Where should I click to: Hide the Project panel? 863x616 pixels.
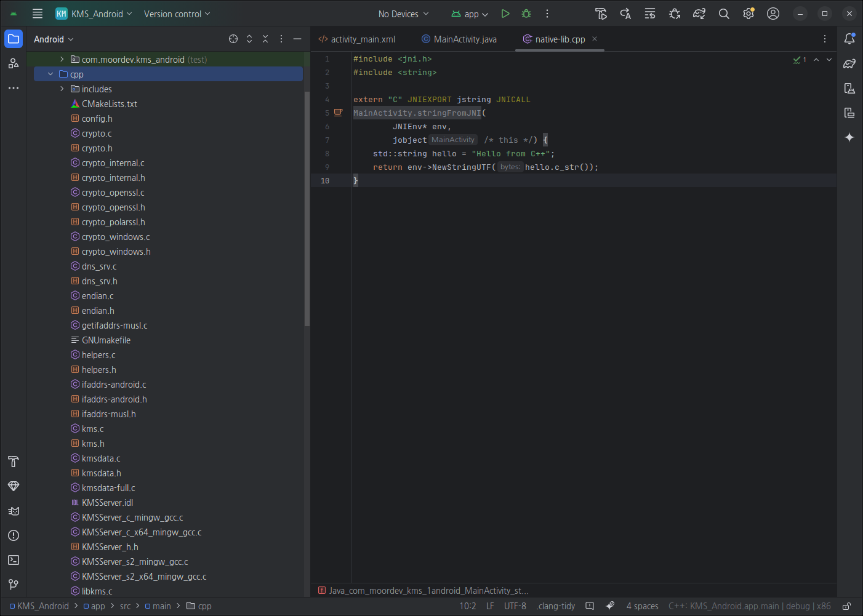297,39
